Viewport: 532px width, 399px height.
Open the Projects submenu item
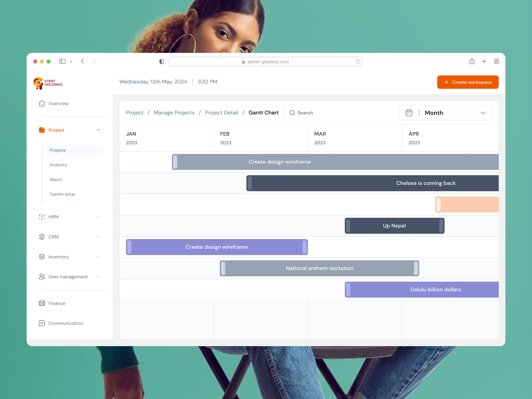75,150
